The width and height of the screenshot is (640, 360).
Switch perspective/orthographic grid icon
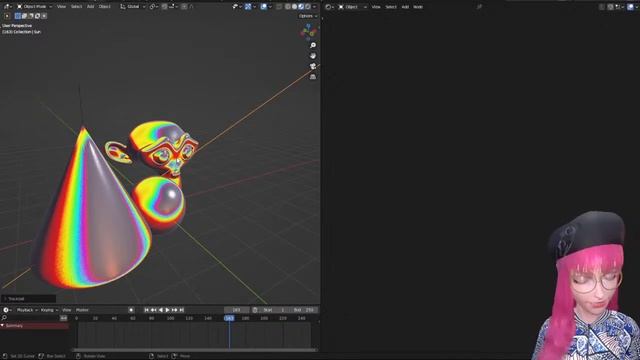(313, 76)
